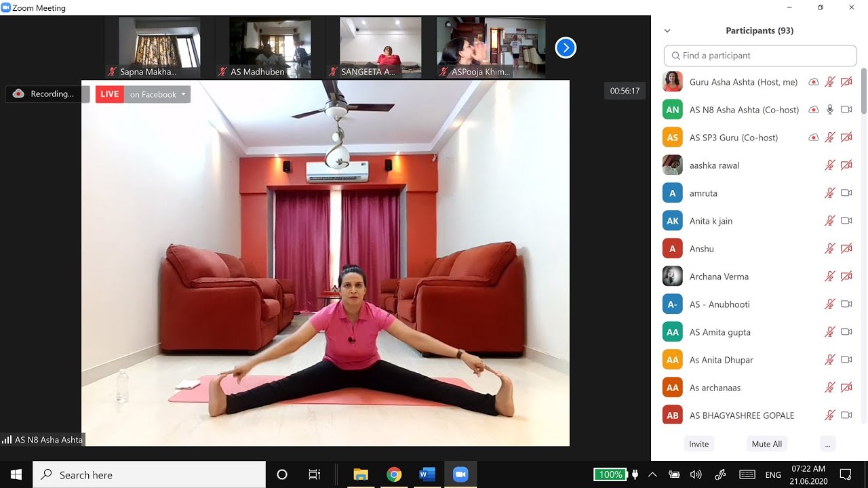
Task: Open Microsoft Word from the taskbar
Action: pos(427,474)
